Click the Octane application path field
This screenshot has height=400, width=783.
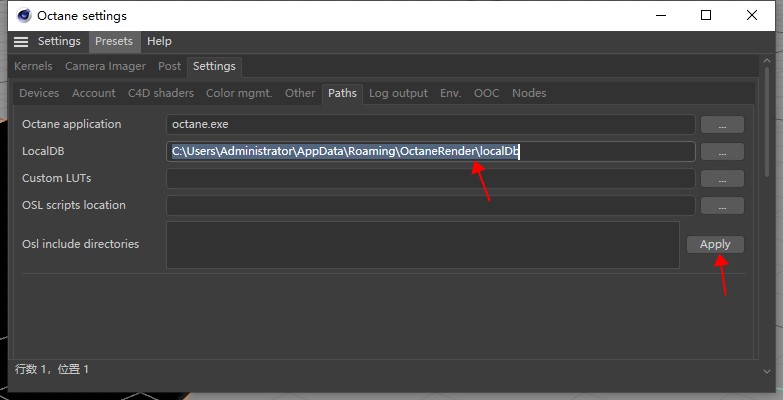[x=430, y=124]
